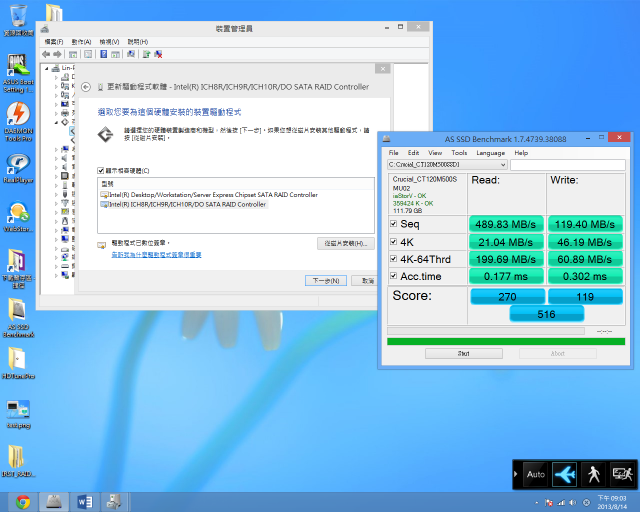640x512 pixels.
Task: Select the running person with monitor mode icon
Action: 622,474
